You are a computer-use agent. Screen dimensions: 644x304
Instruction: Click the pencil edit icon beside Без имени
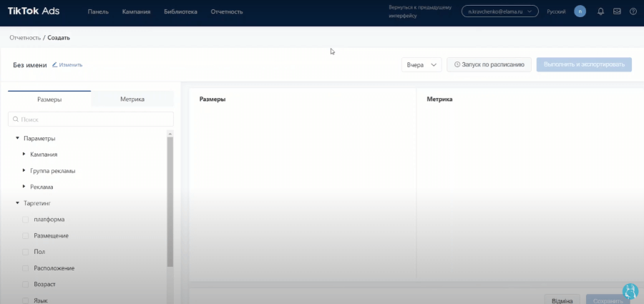point(55,64)
